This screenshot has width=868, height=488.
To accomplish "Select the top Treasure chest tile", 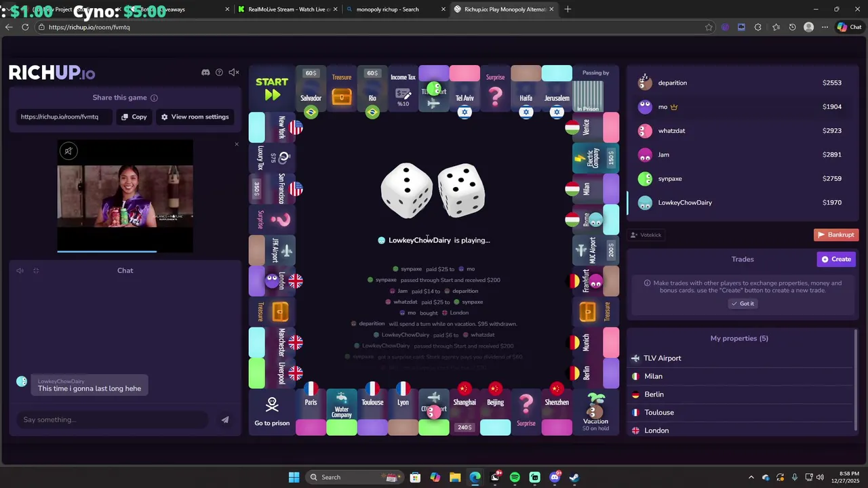I will click(x=342, y=89).
